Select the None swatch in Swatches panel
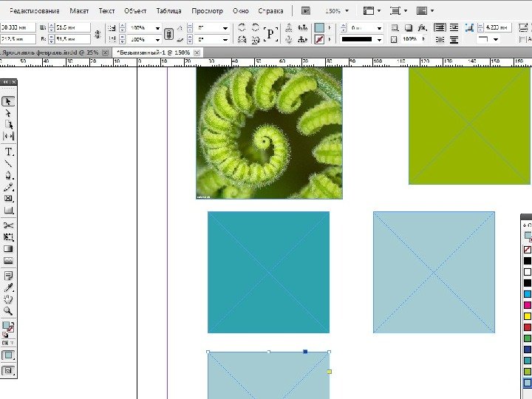The image size is (532, 399). [x=528, y=250]
